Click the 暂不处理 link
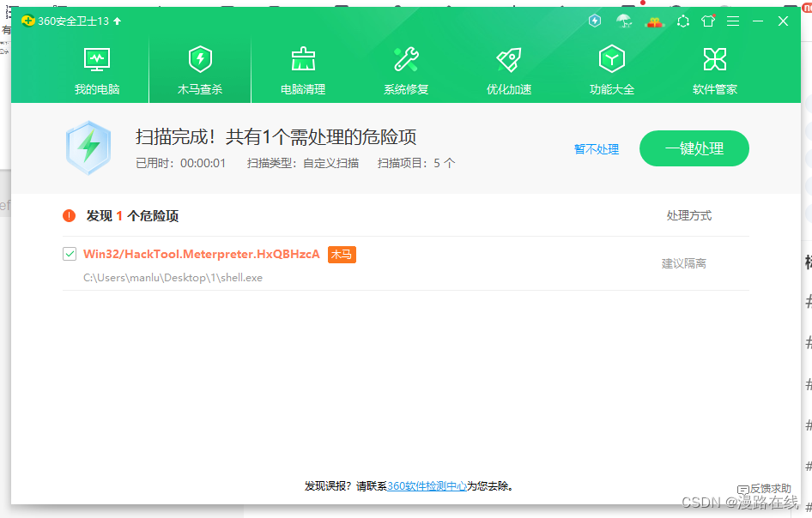812x518 pixels. click(597, 149)
